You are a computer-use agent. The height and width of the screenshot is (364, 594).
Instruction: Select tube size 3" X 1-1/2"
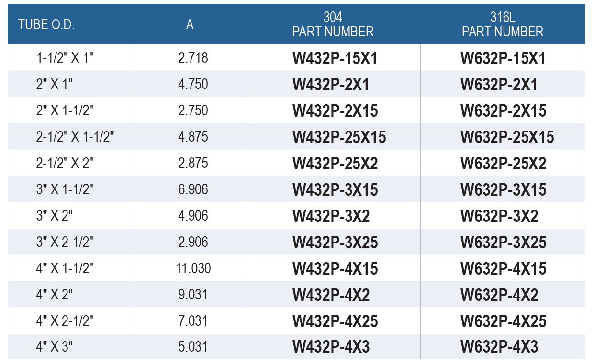tap(65, 190)
